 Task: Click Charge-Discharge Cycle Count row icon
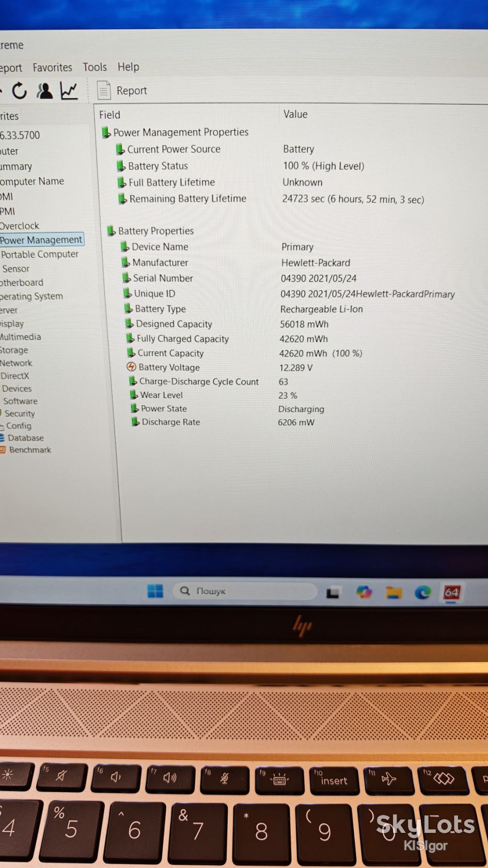pyautogui.click(x=133, y=381)
